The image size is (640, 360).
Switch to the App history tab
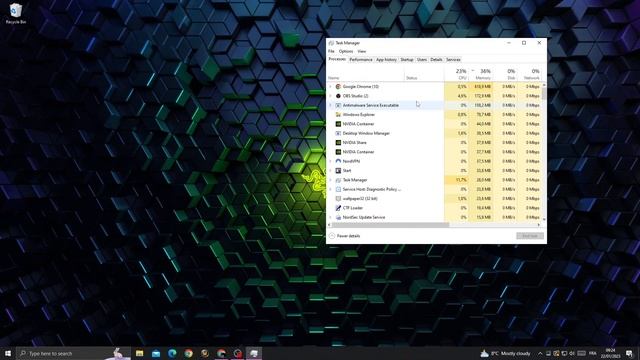pyautogui.click(x=386, y=60)
